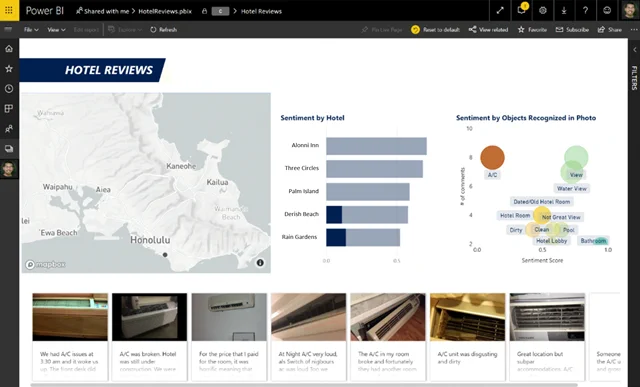Click the yellow Not Great View bubble

[x=542, y=215]
